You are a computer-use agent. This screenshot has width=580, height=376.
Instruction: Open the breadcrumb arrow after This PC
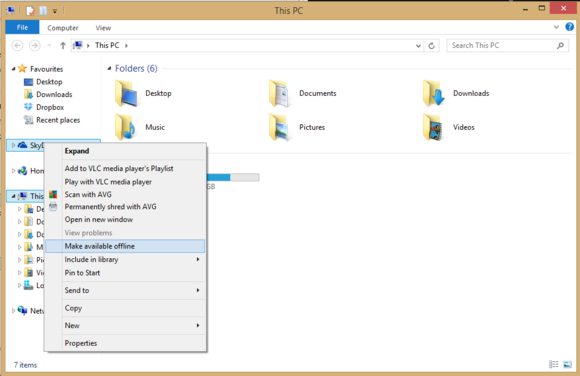pos(127,46)
